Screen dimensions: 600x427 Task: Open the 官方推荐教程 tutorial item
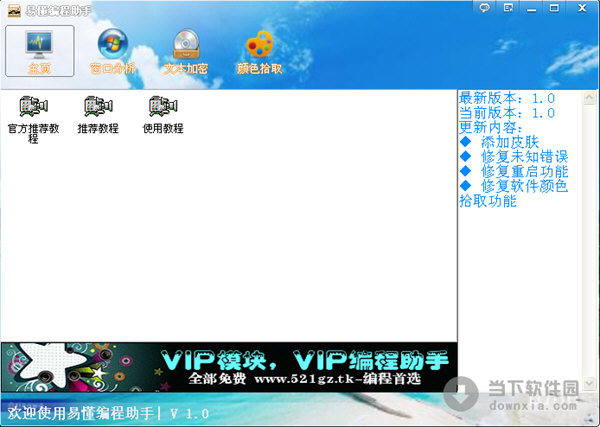click(33, 119)
